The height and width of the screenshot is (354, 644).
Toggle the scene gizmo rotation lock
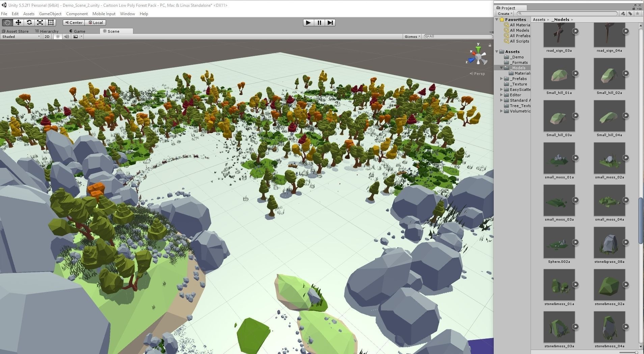coord(490,45)
